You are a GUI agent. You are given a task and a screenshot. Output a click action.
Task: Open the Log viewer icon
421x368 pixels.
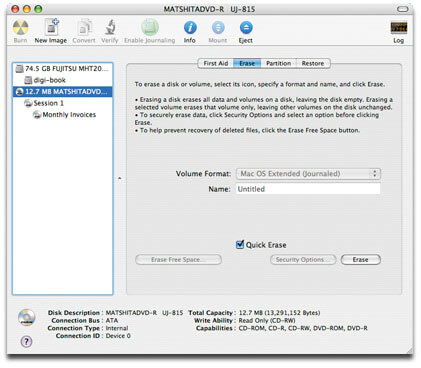(x=399, y=28)
